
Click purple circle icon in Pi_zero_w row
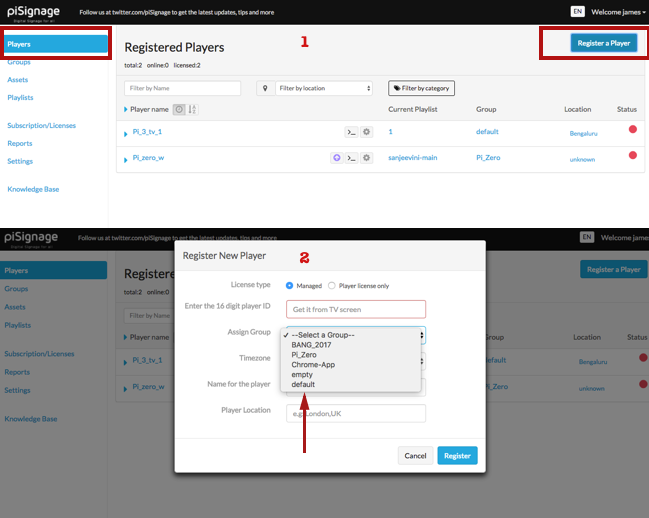[337, 158]
